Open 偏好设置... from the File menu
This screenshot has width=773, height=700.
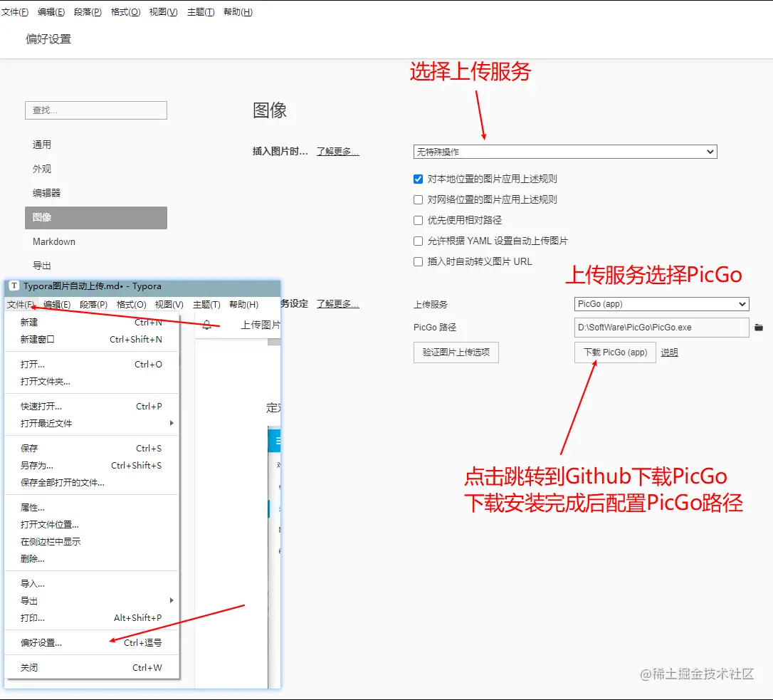click(x=91, y=643)
